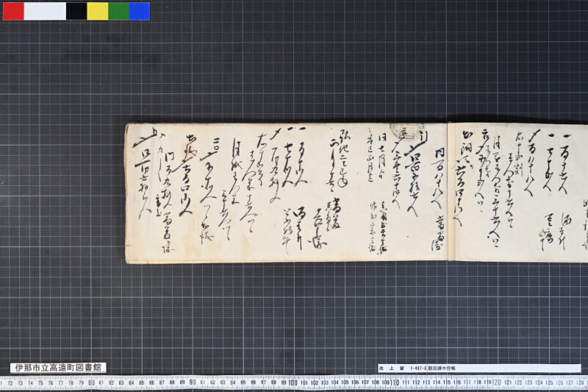Screen dimensions: 588x392
Task: Click the ruler mark 75
Action: [40, 383]
